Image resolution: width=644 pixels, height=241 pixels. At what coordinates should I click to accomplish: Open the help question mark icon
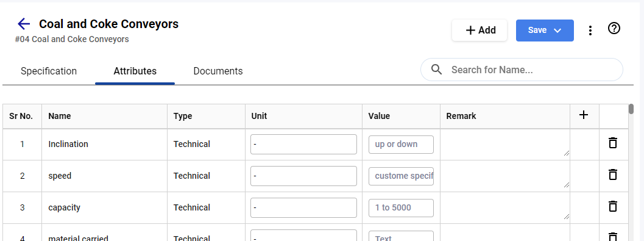pyautogui.click(x=614, y=29)
